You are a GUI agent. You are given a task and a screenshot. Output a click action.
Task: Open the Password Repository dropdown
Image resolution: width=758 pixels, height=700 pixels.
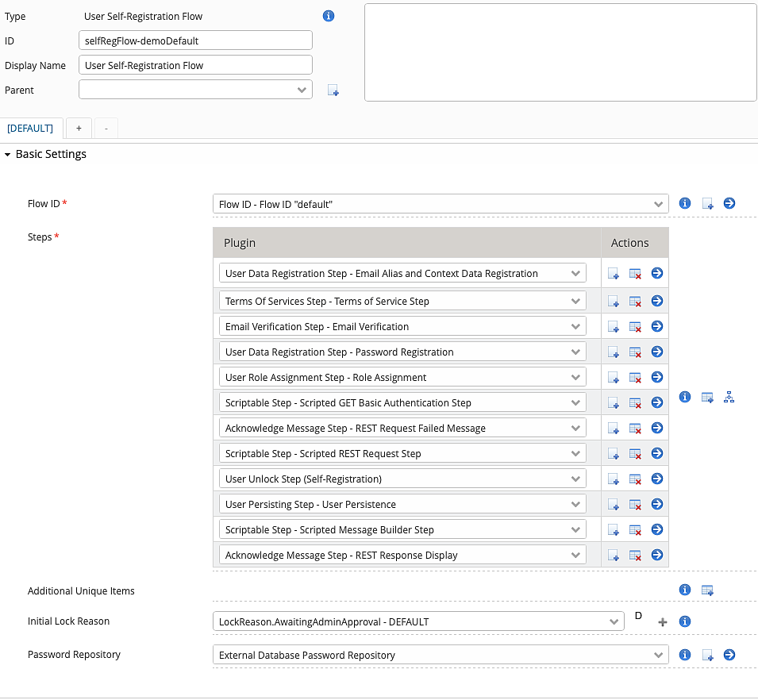[x=441, y=656]
